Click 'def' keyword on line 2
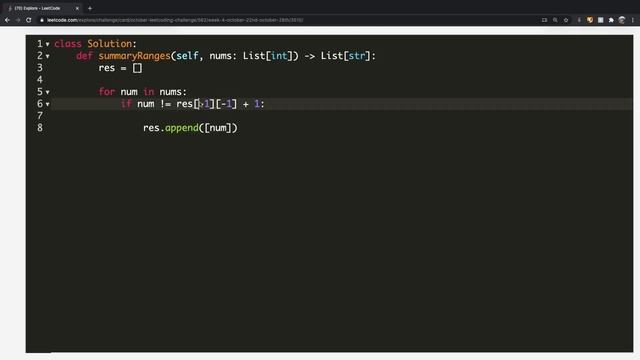Image resolution: width=640 pixels, height=360 pixels. click(x=84, y=56)
